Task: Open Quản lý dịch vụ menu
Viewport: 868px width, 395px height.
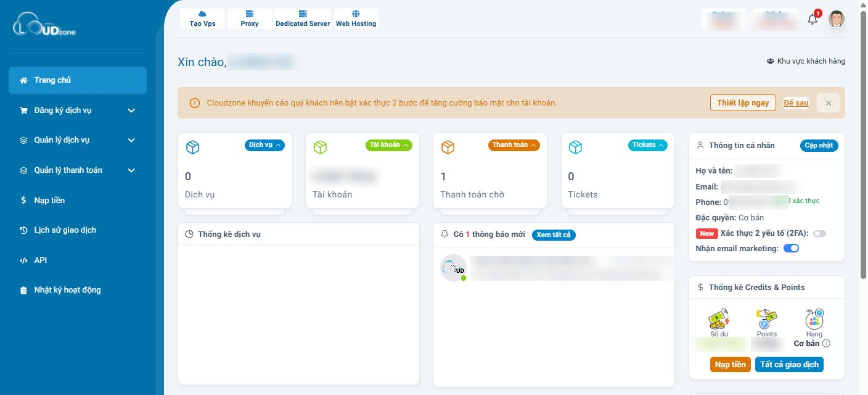Action: pyautogui.click(x=78, y=140)
